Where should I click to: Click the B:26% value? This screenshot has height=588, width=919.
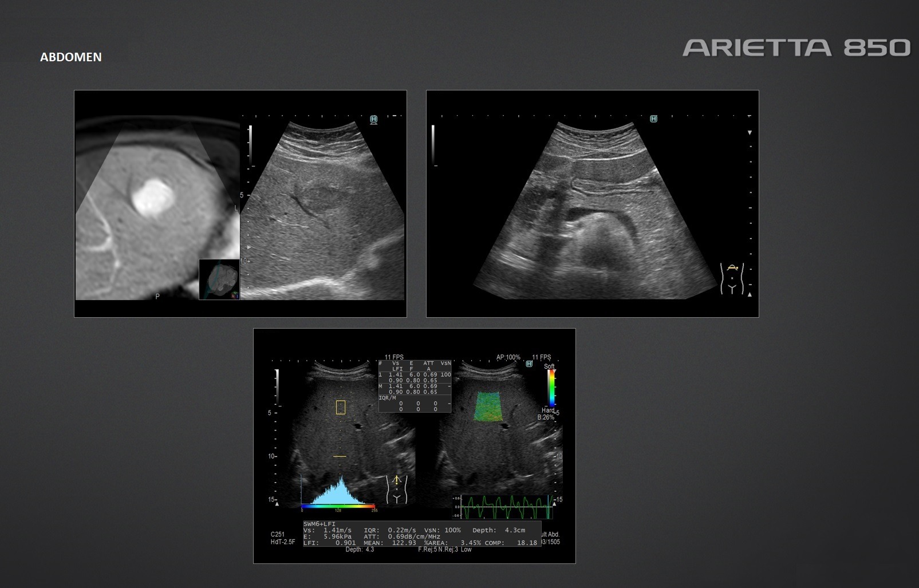[546, 417]
